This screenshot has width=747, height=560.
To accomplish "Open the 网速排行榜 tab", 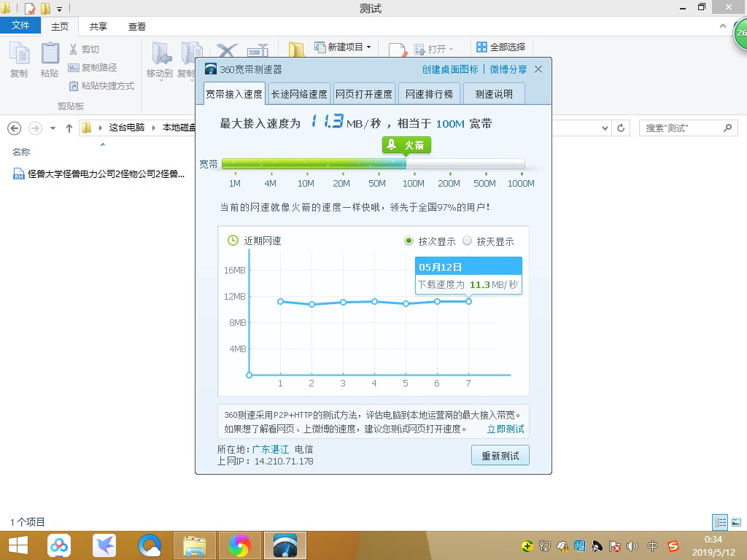I will pyautogui.click(x=429, y=94).
